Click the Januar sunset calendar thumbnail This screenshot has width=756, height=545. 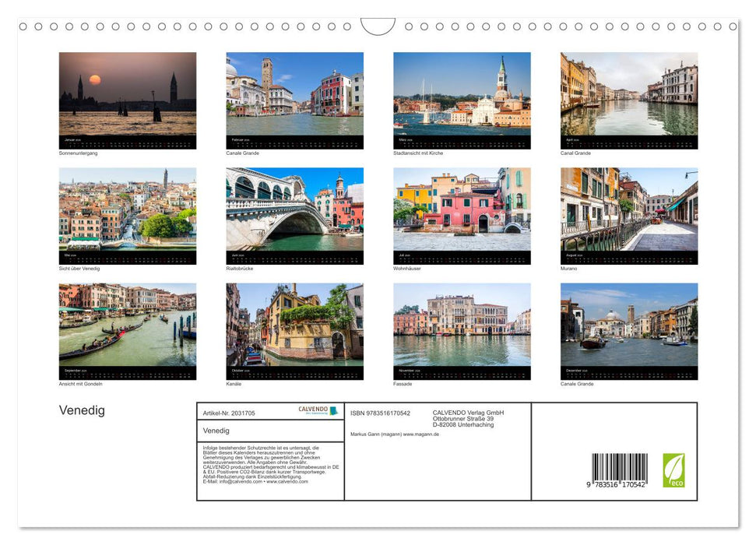tap(128, 99)
